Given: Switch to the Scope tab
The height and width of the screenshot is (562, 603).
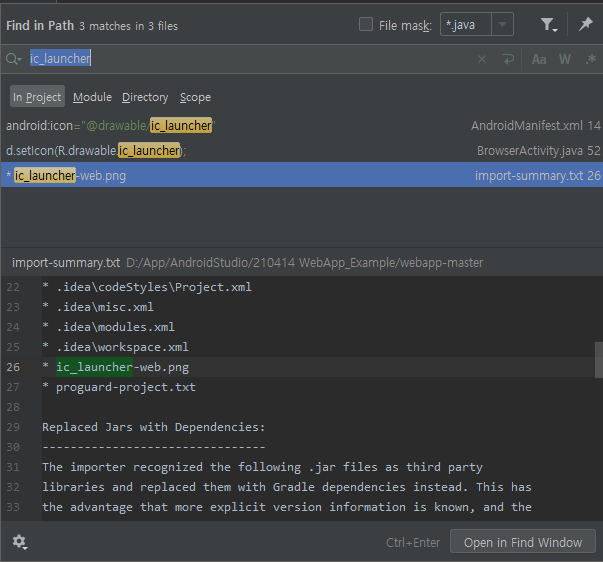Looking at the screenshot, I should click(x=195, y=97).
